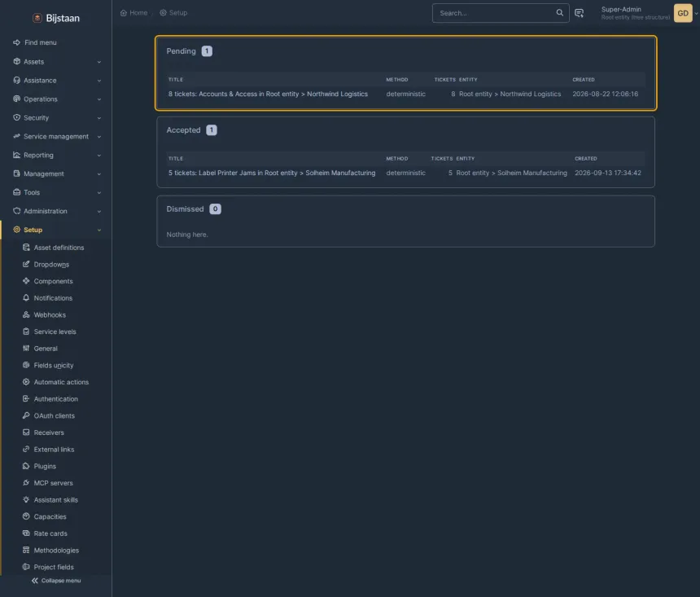This screenshot has height=597, width=700.
Task: Click the Management icon in sidebar
Action: pos(16,173)
